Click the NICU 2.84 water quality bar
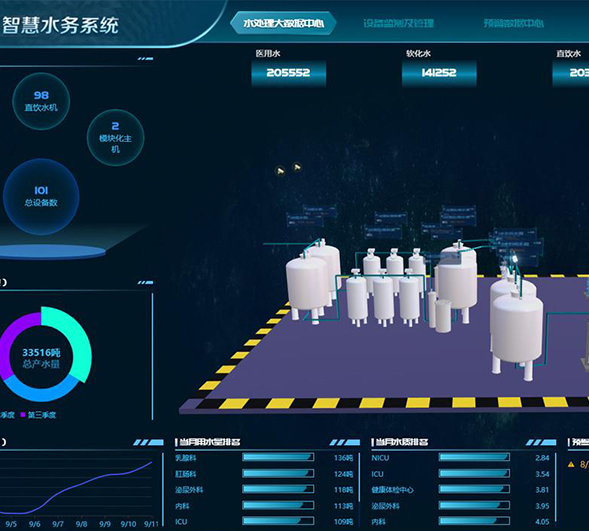The width and height of the screenshot is (589, 531). tap(474, 457)
